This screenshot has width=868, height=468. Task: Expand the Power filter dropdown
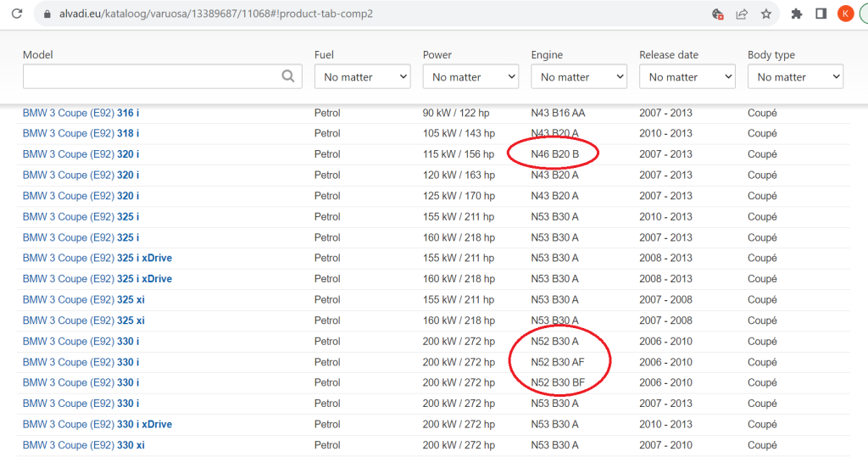pyautogui.click(x=470, y=77)
